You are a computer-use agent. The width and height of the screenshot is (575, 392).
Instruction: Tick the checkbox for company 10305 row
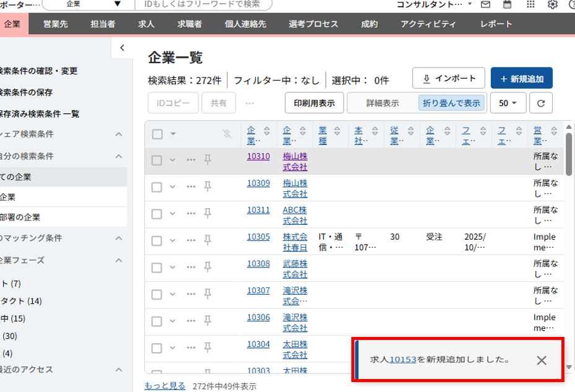coord(157,240)
